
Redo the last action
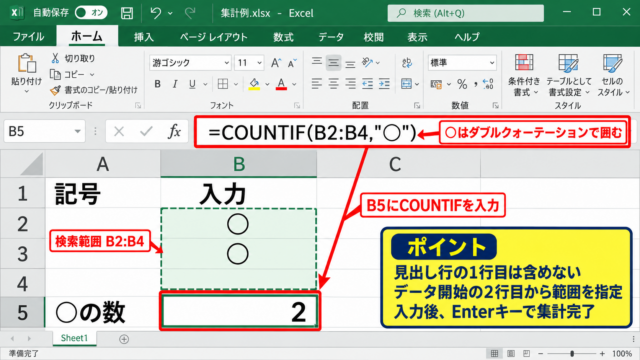[189, 13]
